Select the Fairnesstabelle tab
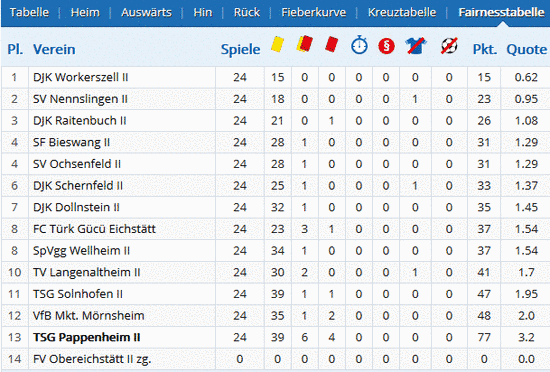This screenshot has height=372, width=550. 502,13
